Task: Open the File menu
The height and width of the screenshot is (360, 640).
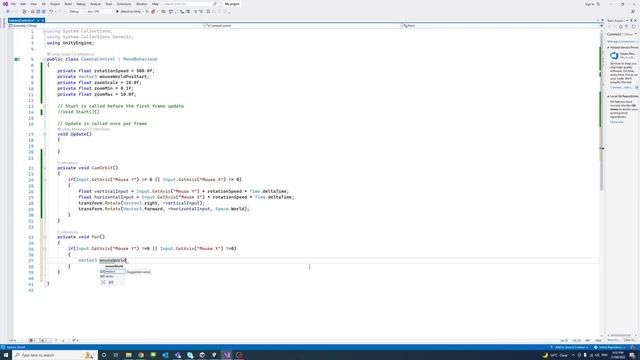Action: (x=13, y=4)
